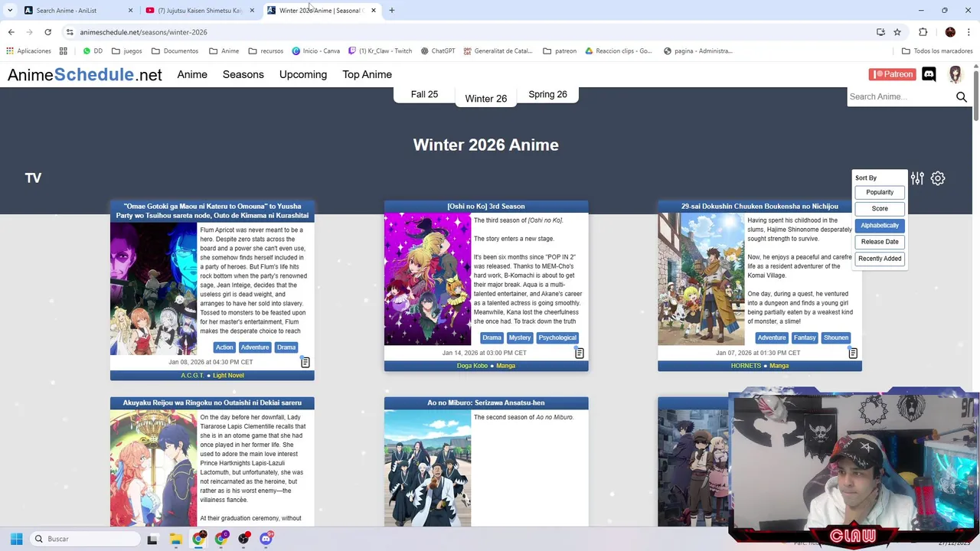This screenshot has width=980, height=551.
Task: Open the Akuyaku Reijou wa Ringoku title link
Action: [212, 403]
